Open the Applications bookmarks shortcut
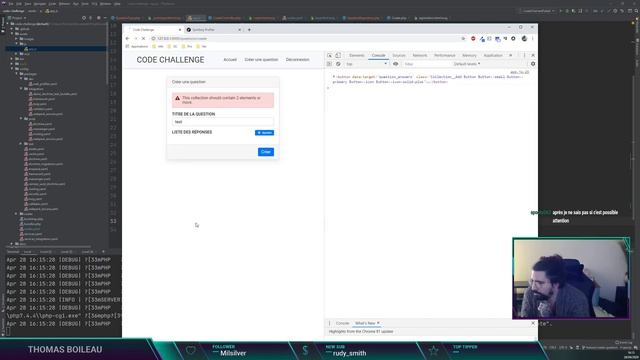Screen dimensions: 640x360 pyautogui.click(x=137, y=47)
